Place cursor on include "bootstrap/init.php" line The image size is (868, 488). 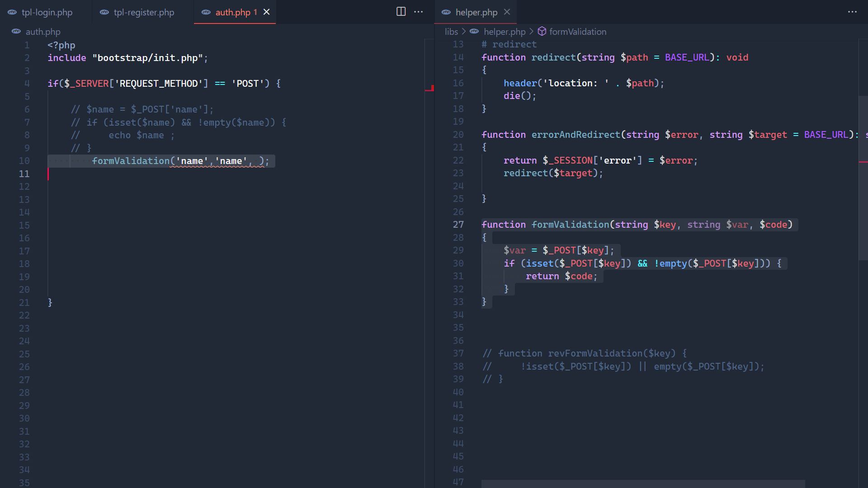[x=128, y=58]
